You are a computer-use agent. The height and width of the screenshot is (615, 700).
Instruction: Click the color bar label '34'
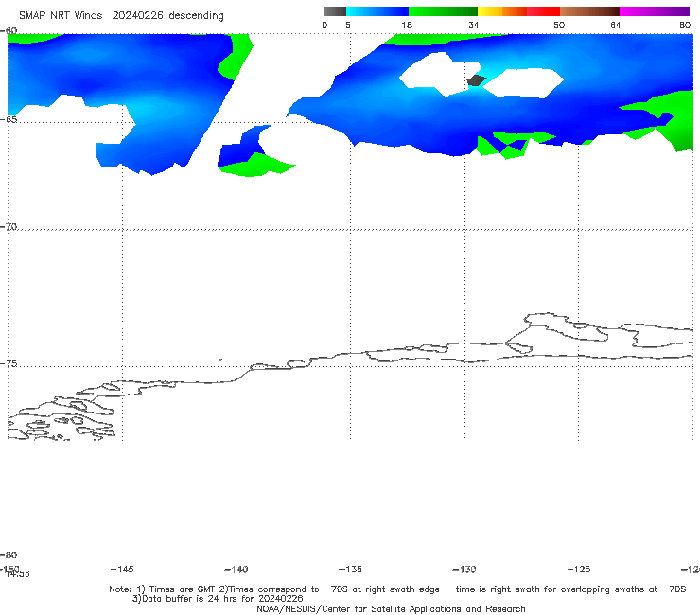tap(474, 26)
